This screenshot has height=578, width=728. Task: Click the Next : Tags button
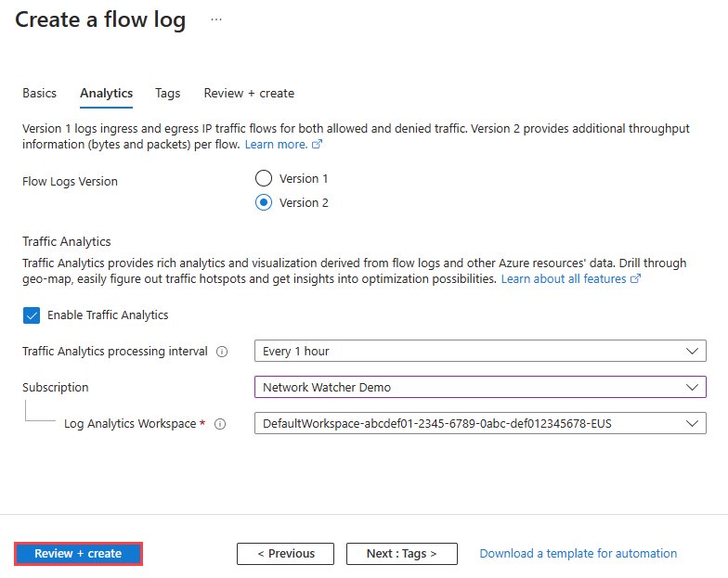tap(401, 554)
